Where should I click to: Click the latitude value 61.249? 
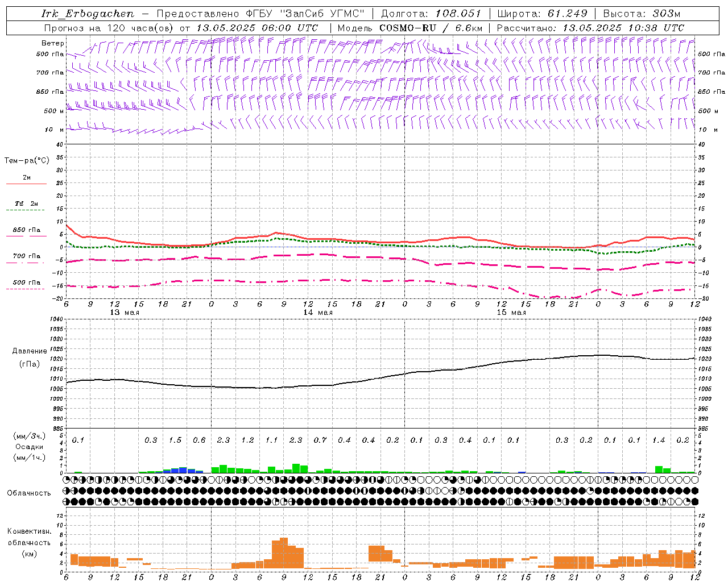568,14
